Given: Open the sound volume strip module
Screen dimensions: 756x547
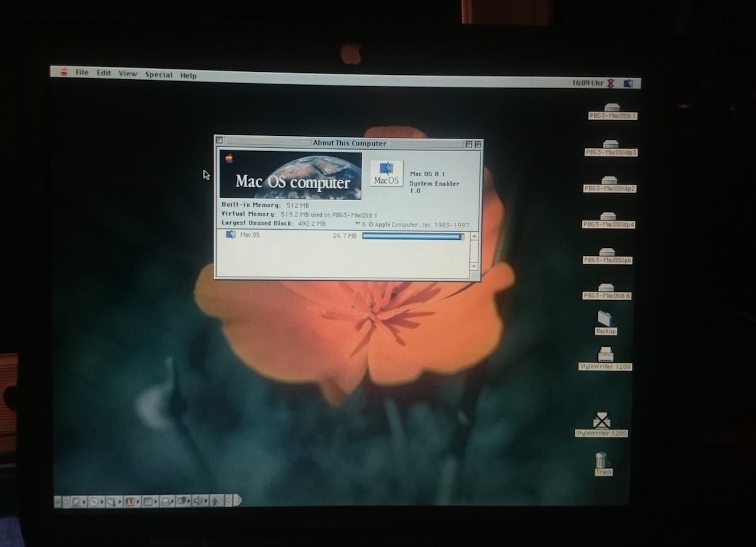Looking at the screenshot, I should 200,501.
